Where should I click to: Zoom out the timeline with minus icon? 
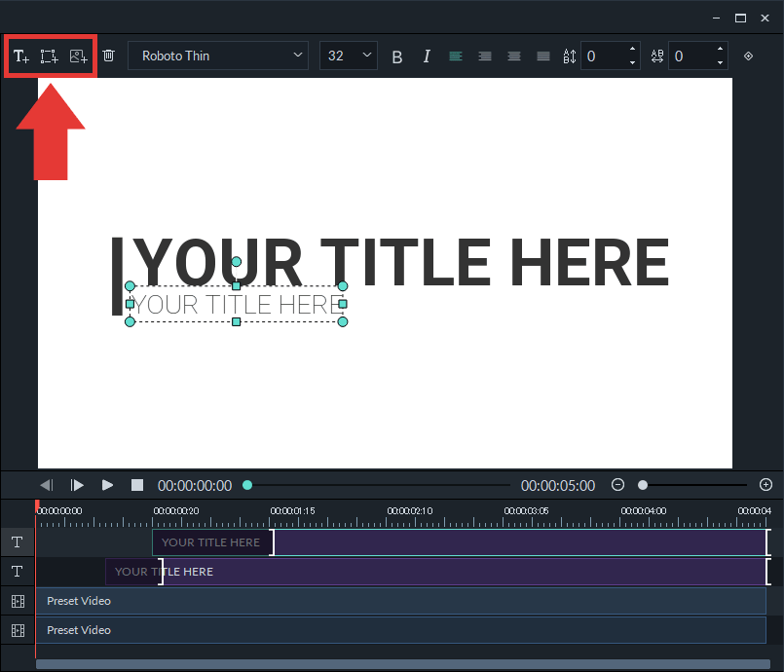pos(617,484)
